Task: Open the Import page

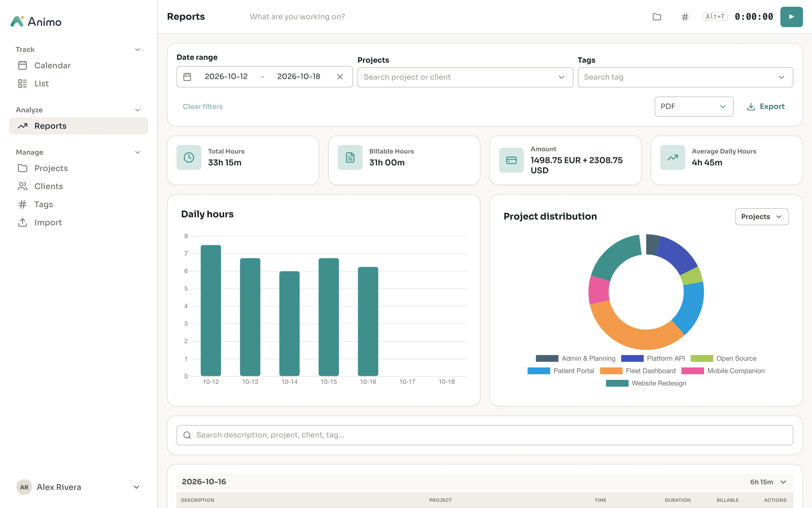Action: click(x=78, y=223)
